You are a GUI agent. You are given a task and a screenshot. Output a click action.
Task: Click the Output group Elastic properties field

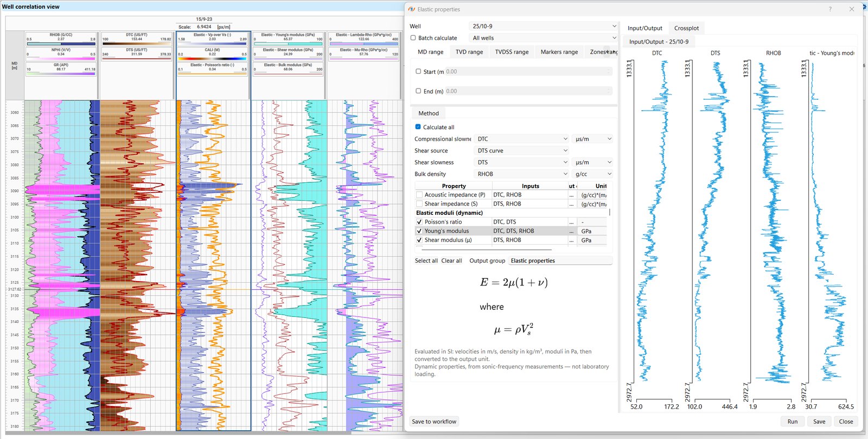click(x=560, y=261)
